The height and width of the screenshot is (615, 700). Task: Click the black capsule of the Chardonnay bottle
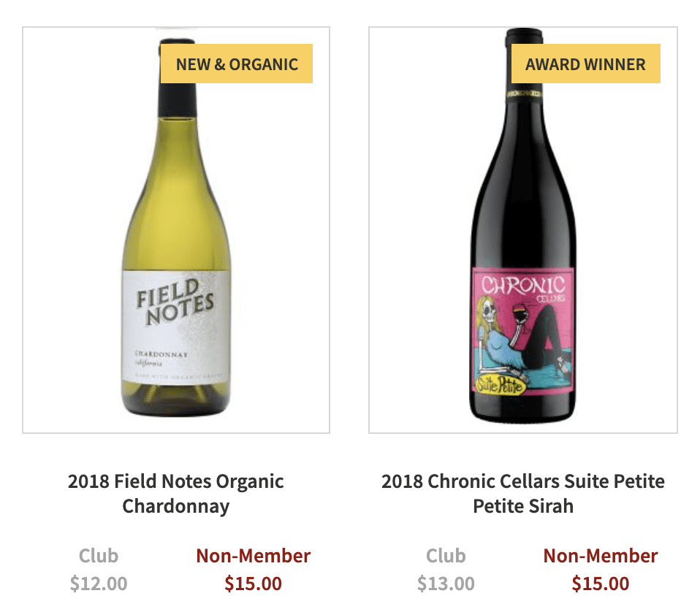tap(178, 99)
